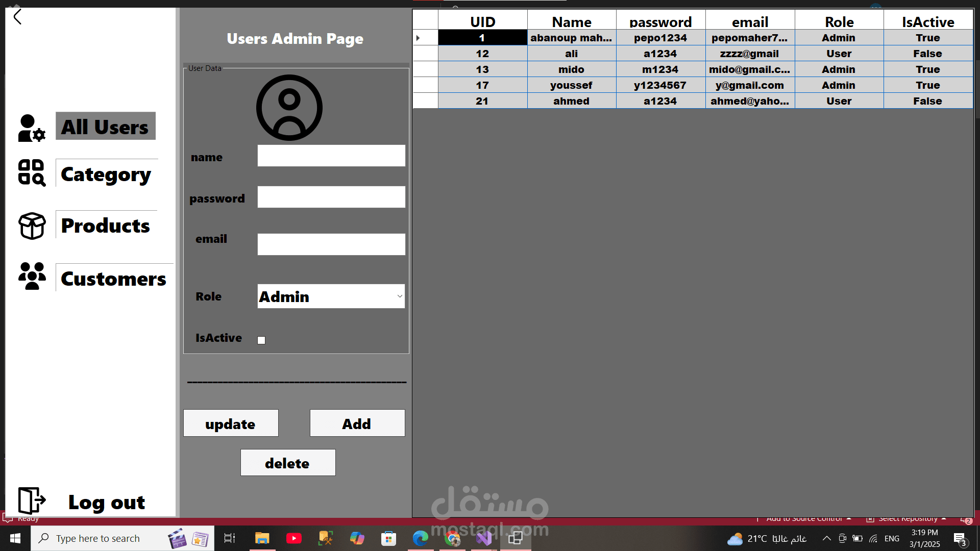Open Microsoft Edge from the taskbar

pos(421,538)
